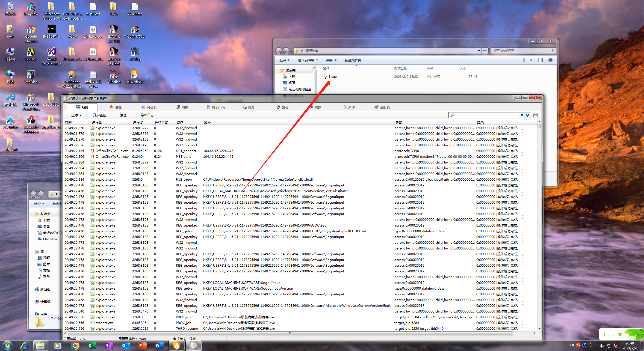Click the PEiD 0.94 desktop icon
This screenshot has height=351, width=644.
point(10,145)
